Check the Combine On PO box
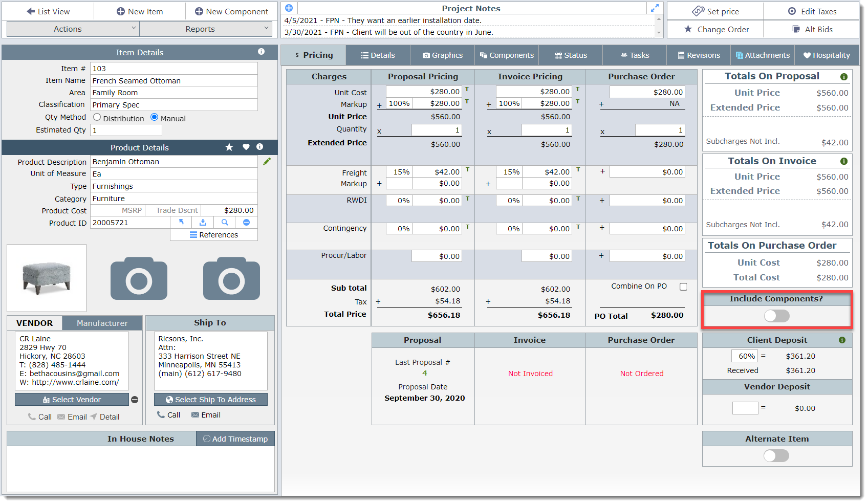The image size is (868, 504). [683, 287]
